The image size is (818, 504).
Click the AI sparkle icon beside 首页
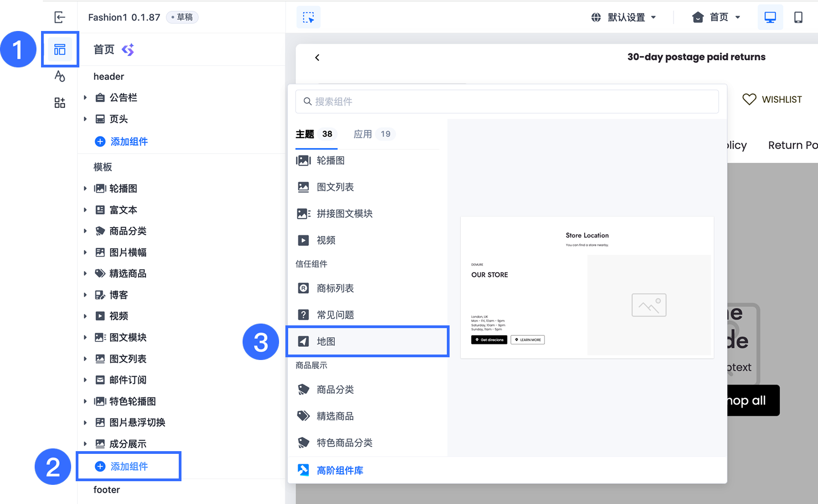coord(128,49)
